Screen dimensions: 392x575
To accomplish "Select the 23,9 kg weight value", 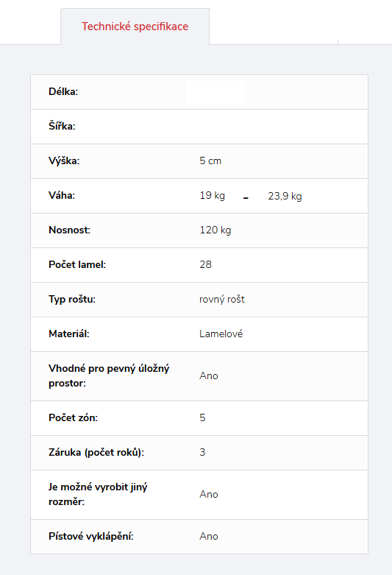I will click(285, 196).
